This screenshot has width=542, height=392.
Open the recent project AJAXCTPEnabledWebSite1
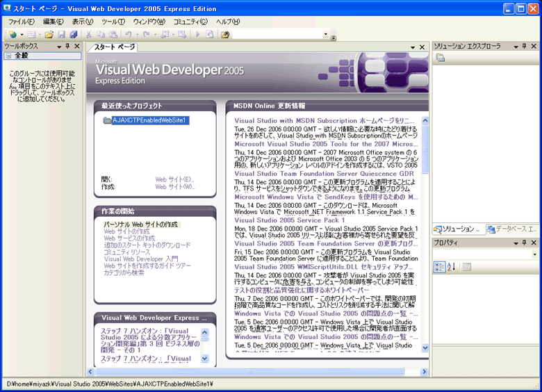point(149,120)
